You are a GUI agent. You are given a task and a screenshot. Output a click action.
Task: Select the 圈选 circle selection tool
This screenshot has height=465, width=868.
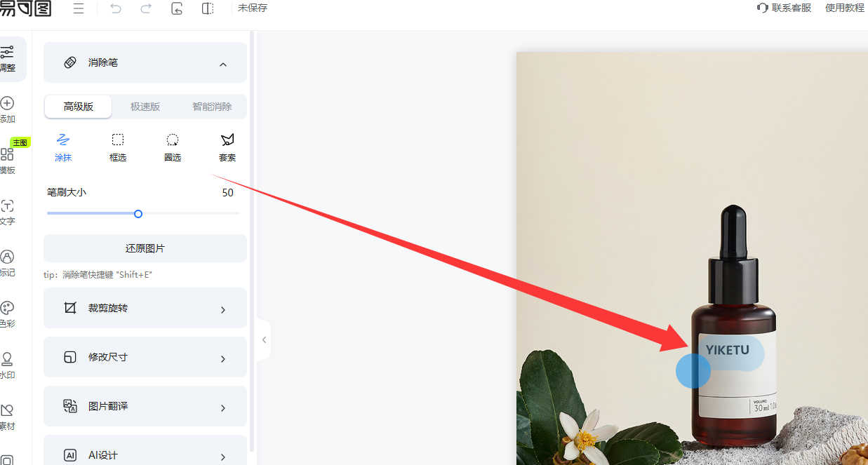coord(173,147)
